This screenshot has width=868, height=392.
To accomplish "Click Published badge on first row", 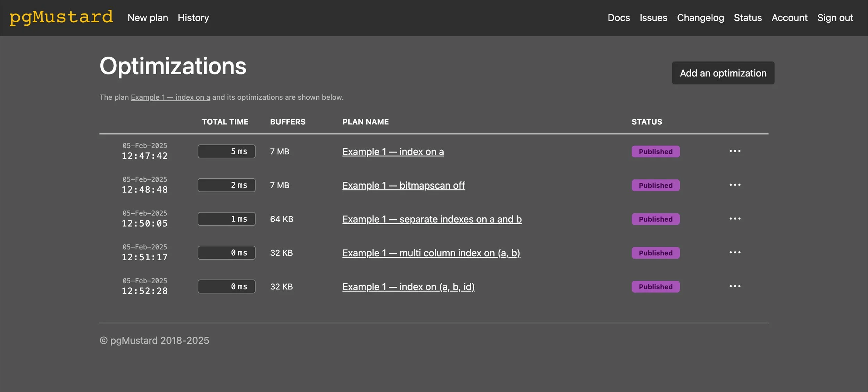I will tap(655, 152).
